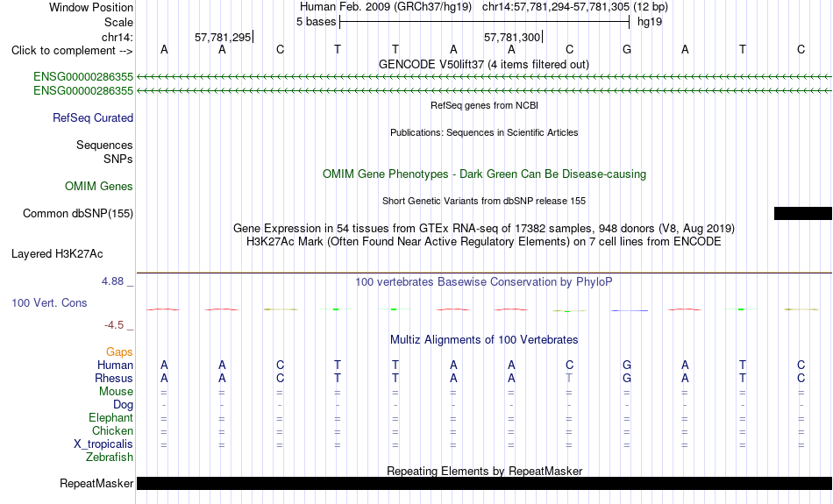This screenshot has height=504, width=833.
Task: Click the '5 bases' scale bar label
Action: 316,22
